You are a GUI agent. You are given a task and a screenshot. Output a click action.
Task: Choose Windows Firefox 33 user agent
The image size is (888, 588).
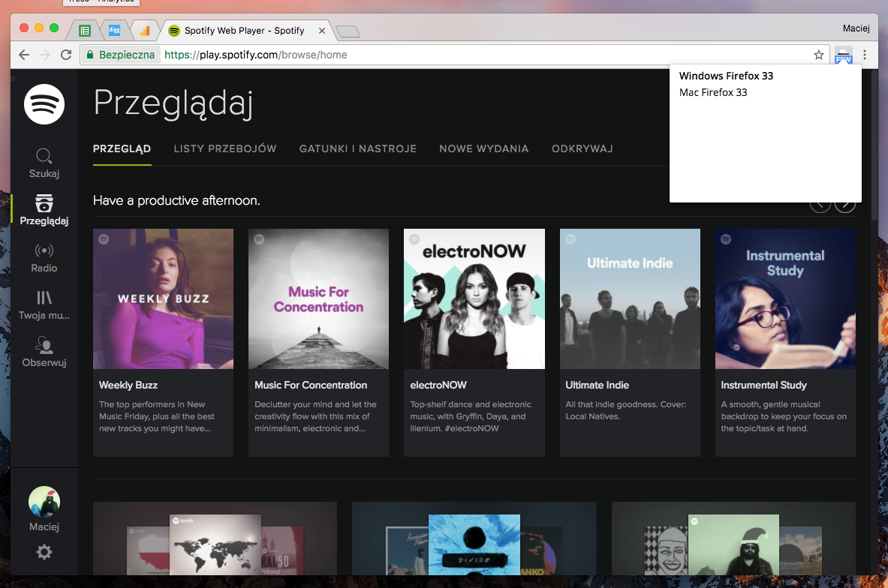point(726,76)
